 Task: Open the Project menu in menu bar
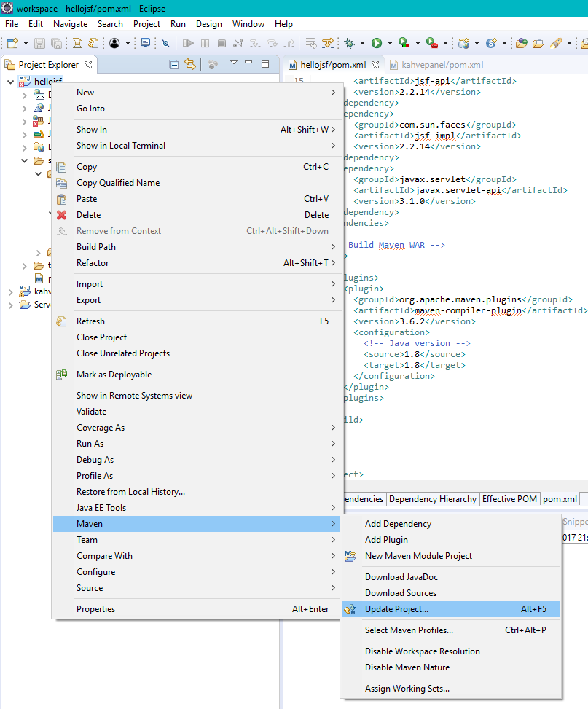click(146, 24)
